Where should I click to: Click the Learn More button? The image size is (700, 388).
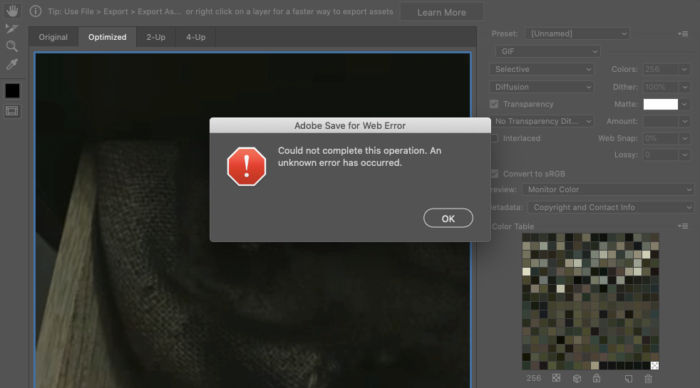442,12
